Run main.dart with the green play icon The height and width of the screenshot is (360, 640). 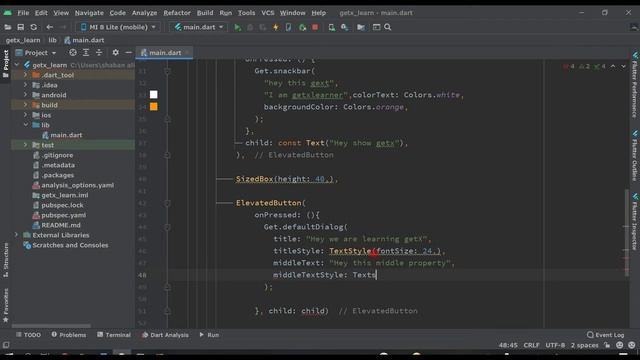pos(237,27)
